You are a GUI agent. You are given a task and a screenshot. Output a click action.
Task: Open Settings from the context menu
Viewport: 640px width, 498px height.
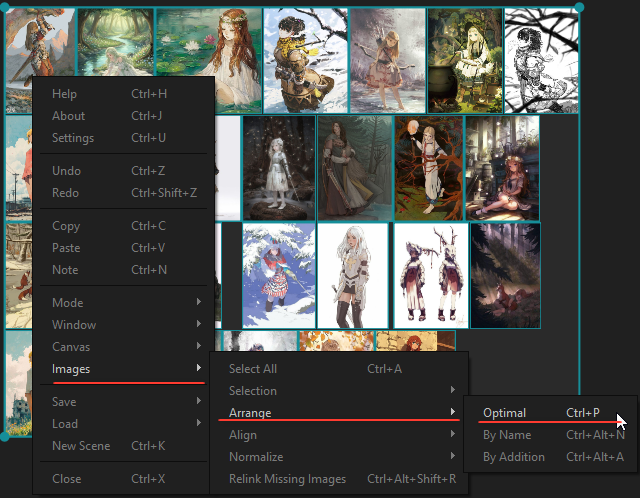click(x=123, y=138)
